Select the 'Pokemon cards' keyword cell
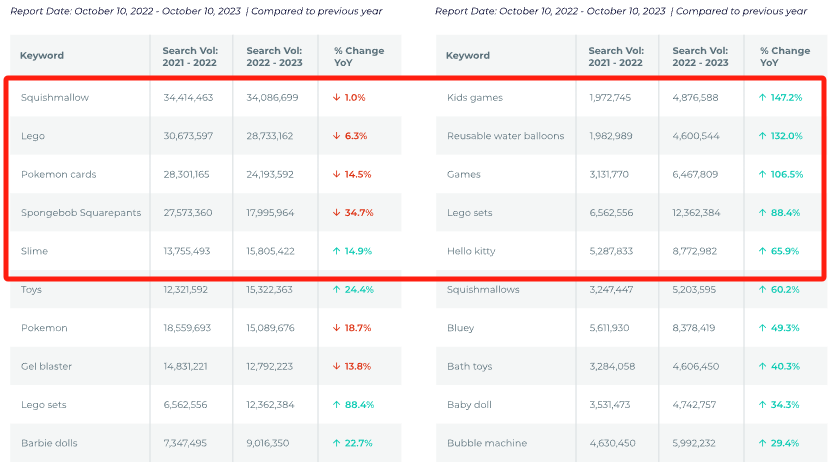The height and width of the screenshot is (474, 828). point(59,174)
